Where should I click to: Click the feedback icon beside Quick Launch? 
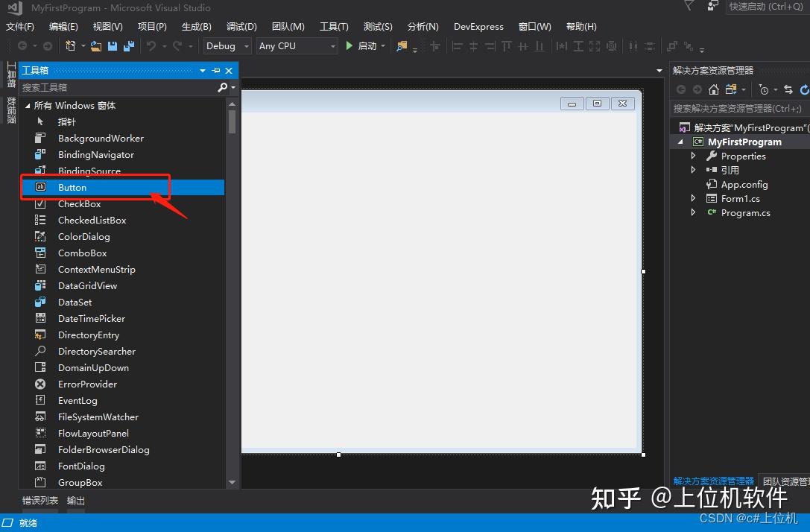(x=713, y=6)
